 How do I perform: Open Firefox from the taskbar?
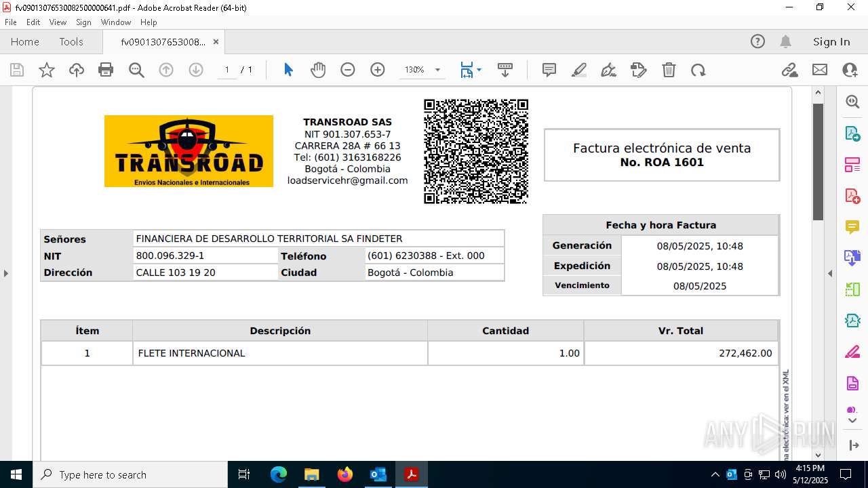pyautogui.click(x=344, y=474)
